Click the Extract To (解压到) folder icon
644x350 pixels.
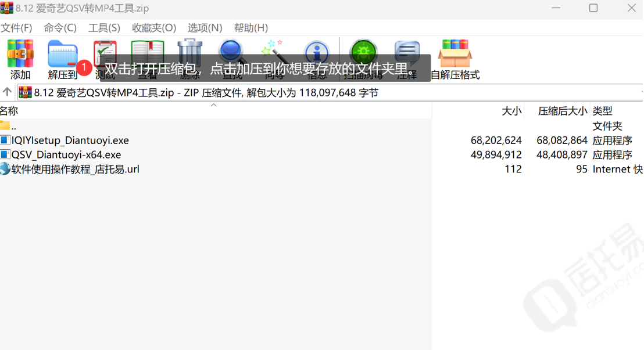62,54
